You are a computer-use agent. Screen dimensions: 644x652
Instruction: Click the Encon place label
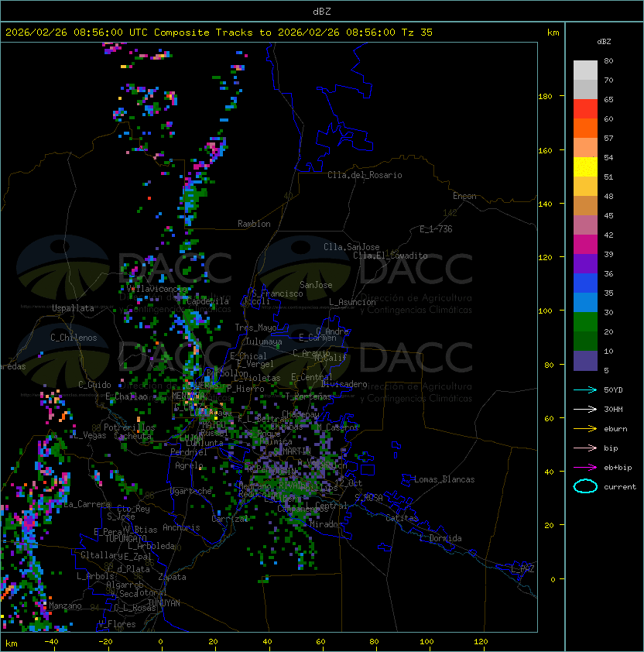[x=464, y=196]
